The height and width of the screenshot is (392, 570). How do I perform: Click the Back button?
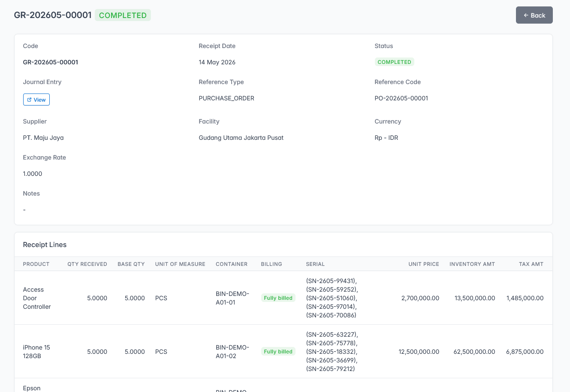[x=534, y=15]
